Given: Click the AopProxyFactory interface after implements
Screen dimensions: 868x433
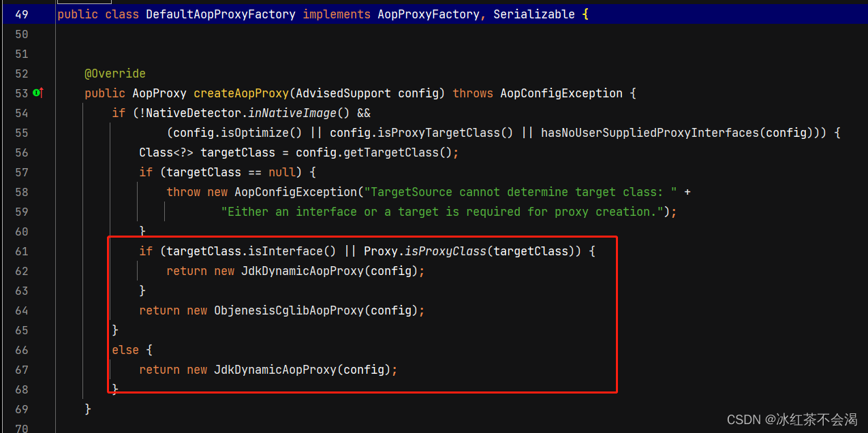Looking at the screenshot, I should point(429,14).
